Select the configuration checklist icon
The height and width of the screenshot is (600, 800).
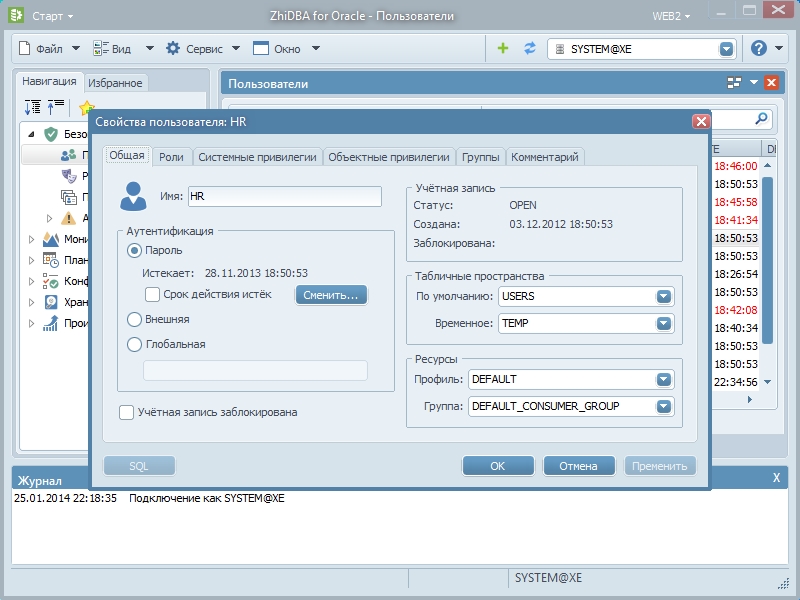(51, 281)
